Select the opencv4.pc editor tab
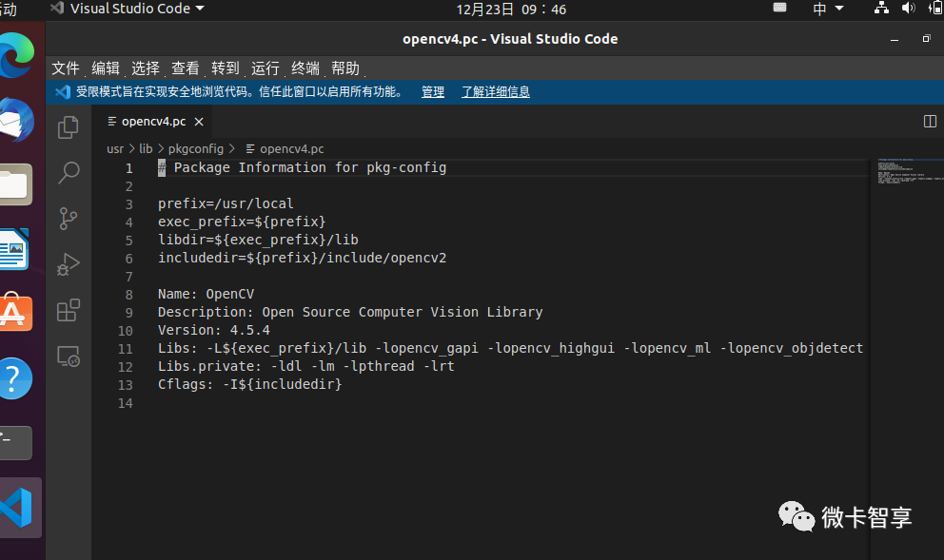 coord(153,122)
